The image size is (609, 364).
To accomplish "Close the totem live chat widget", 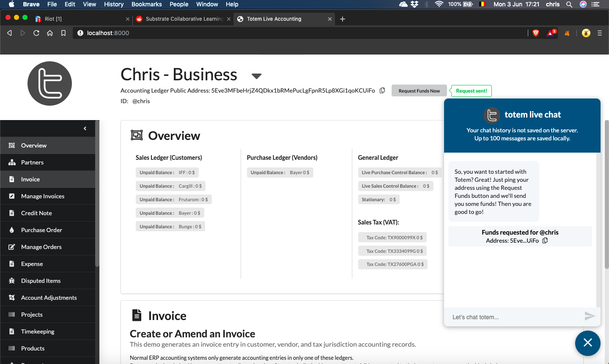I will coord(588,343).
